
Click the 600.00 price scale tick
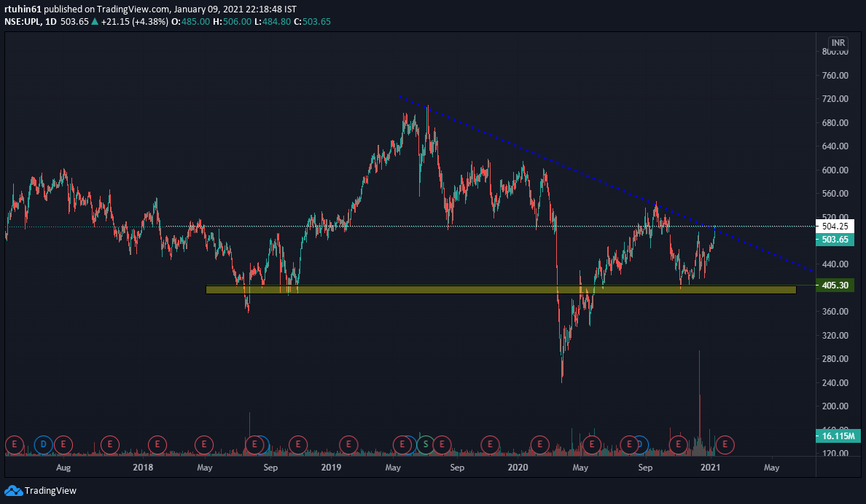835,170
